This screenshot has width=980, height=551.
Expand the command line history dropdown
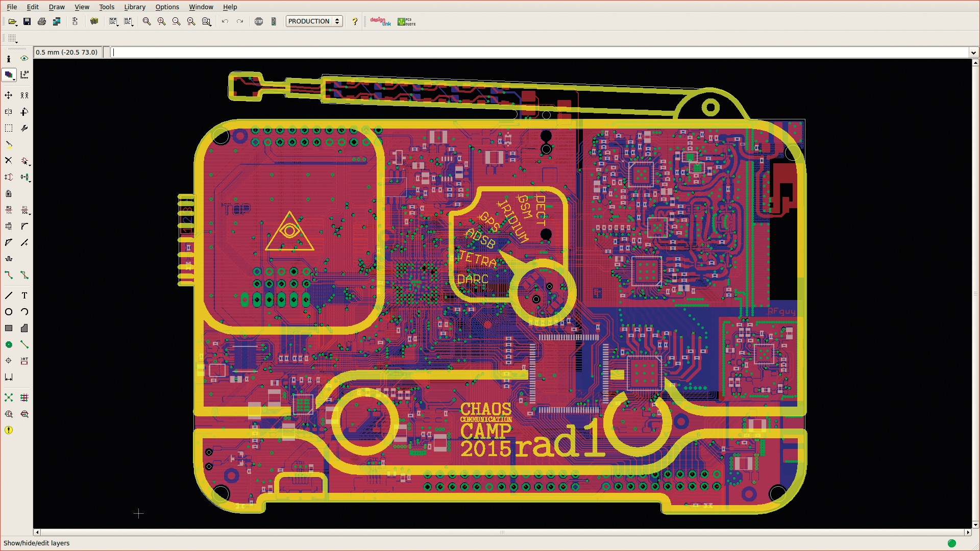[973, 53]
